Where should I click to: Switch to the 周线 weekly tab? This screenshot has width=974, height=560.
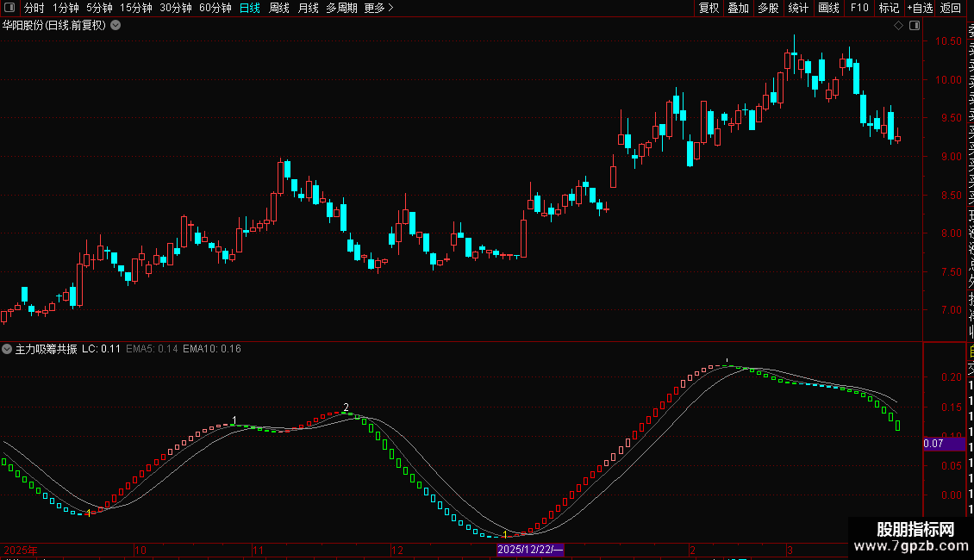point(279,8)
